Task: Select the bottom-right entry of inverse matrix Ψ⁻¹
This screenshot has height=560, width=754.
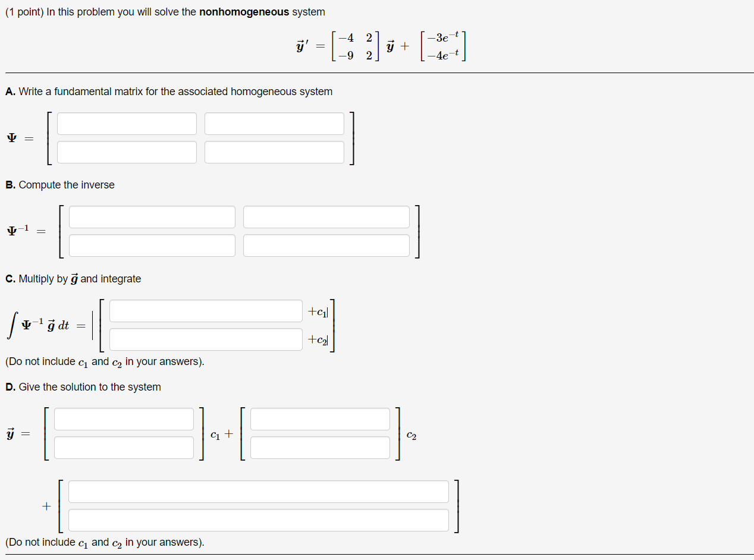Action: [x=326, y=245]
